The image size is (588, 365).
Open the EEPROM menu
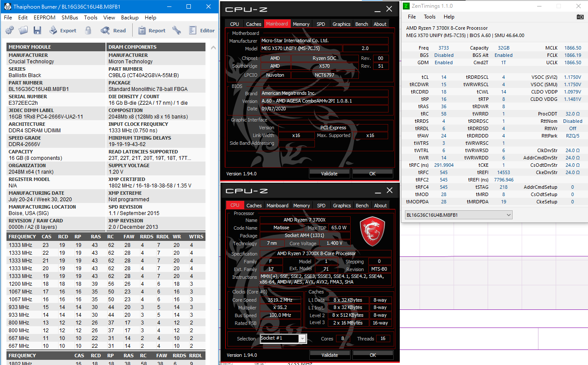(44, 18)
